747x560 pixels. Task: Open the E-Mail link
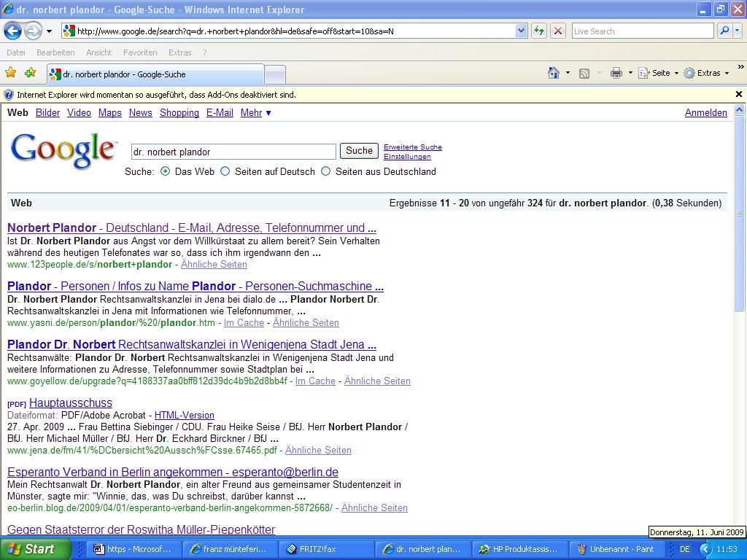220,113
